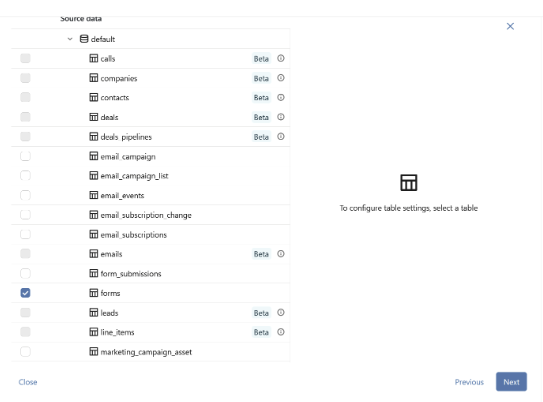This screenshot has height=402, width=543.
Task: Click the info icon for the leads table
Action: coord(281,313)
